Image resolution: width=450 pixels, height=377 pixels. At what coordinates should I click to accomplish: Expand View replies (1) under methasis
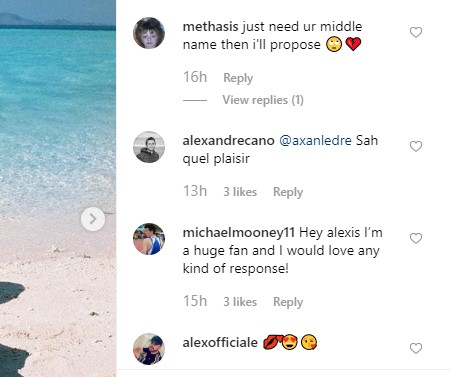263,100
